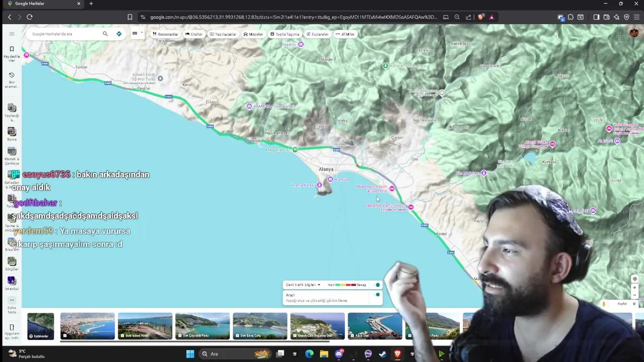Click the search magnifier in Maps search box

[x=105, y=34]
